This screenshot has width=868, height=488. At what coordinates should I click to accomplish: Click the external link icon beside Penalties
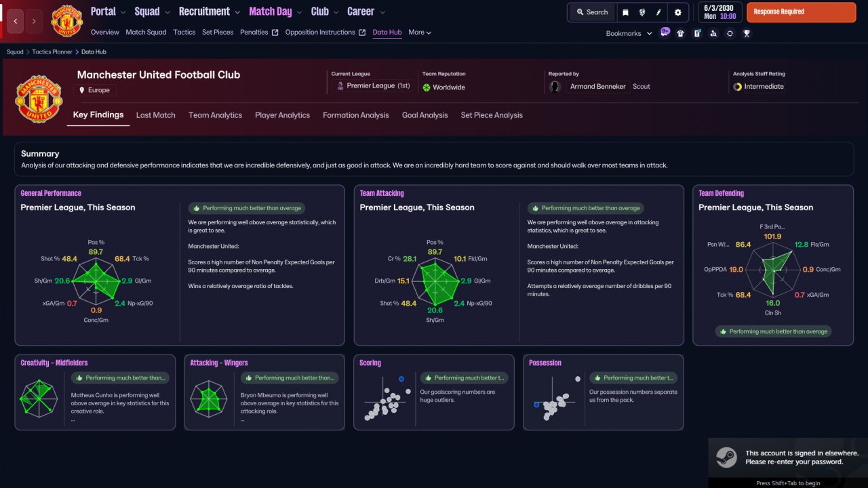tap(275, 33)
